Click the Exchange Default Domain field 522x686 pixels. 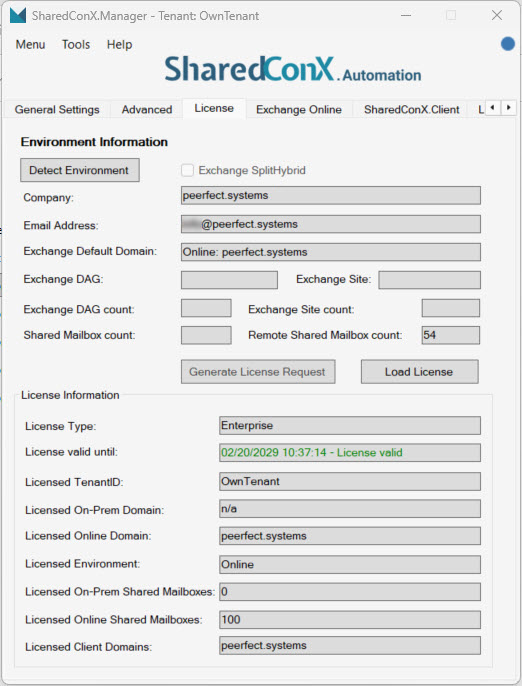(331, 252)
